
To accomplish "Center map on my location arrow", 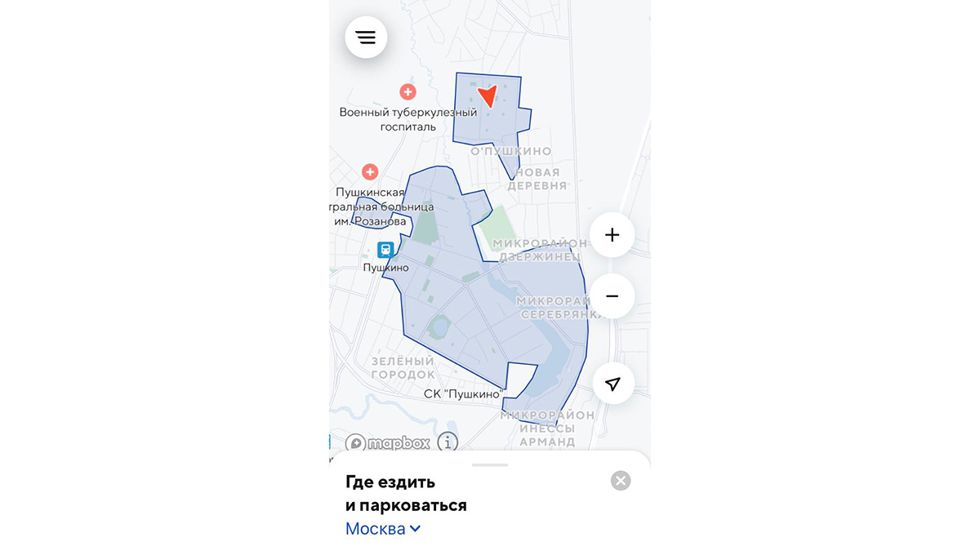I will click(x=612, y=384).
